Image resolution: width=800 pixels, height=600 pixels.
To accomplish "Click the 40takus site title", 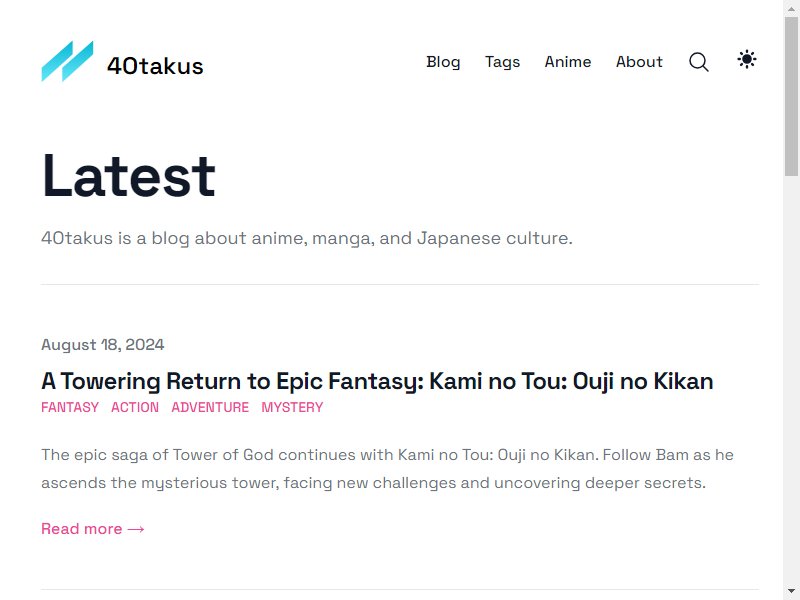I will click(x=155, y=66).
